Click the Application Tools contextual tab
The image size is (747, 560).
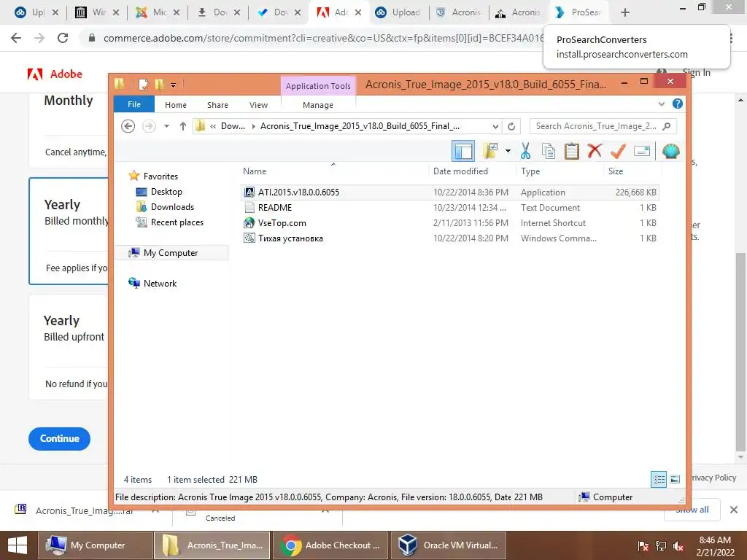318,86
